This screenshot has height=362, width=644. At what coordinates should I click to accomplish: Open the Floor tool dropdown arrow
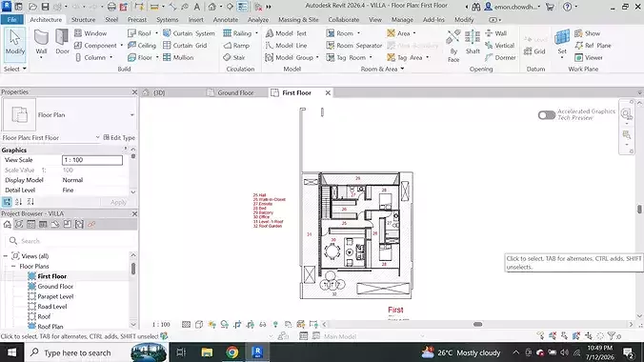pos(157,57)
